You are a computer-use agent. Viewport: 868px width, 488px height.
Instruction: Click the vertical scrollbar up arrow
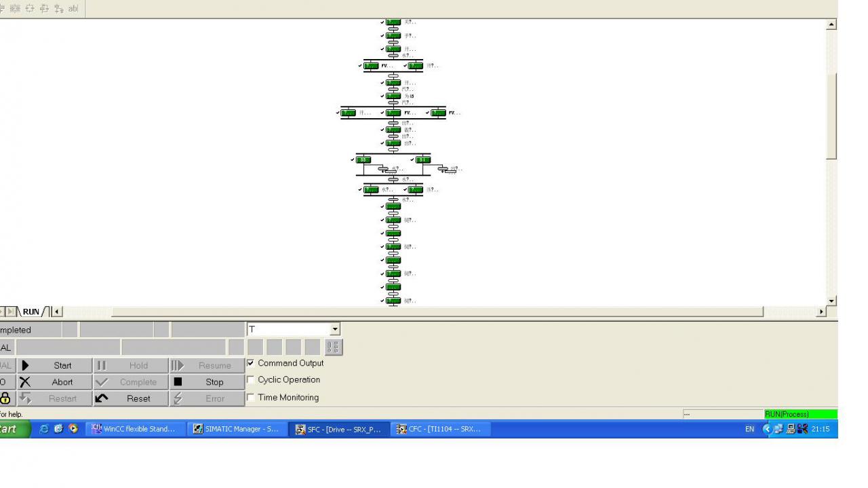(x=831, y=24)
